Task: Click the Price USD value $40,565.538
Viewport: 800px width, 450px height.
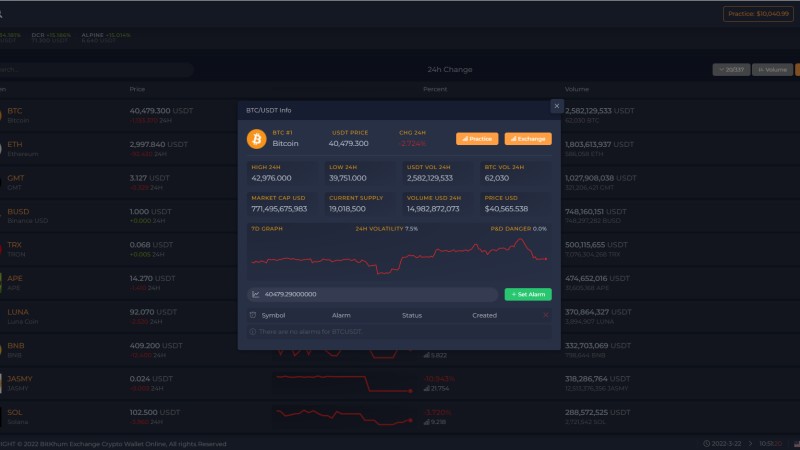Action: tap(506, 209)
